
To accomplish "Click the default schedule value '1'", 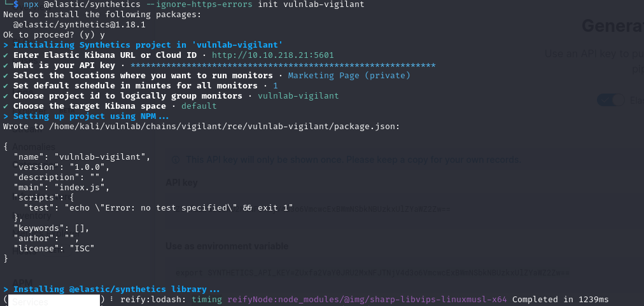I will click(275, 86).
